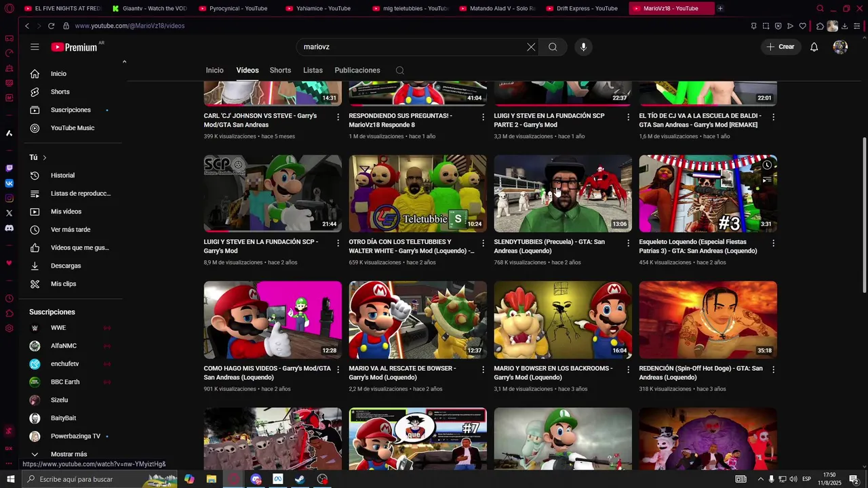Open Instagram in the browser sidebar
Viewport: 868px width, 488px height.
tap(9, 198)
